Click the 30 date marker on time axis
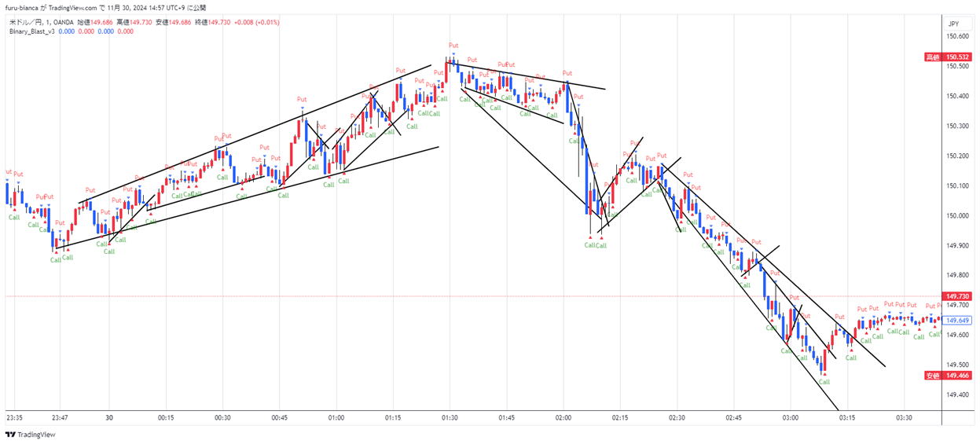The height and width of the screenshot is (444, 980). point(109,418)
